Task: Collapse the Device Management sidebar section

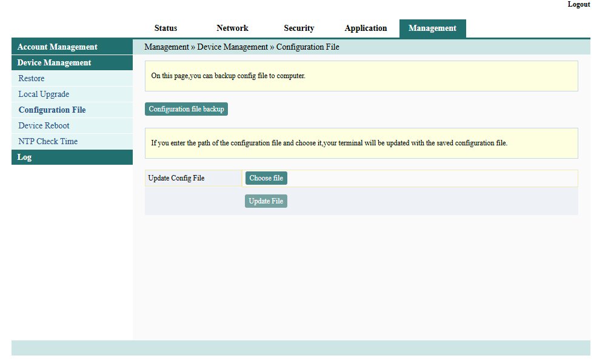Action: 55,63
